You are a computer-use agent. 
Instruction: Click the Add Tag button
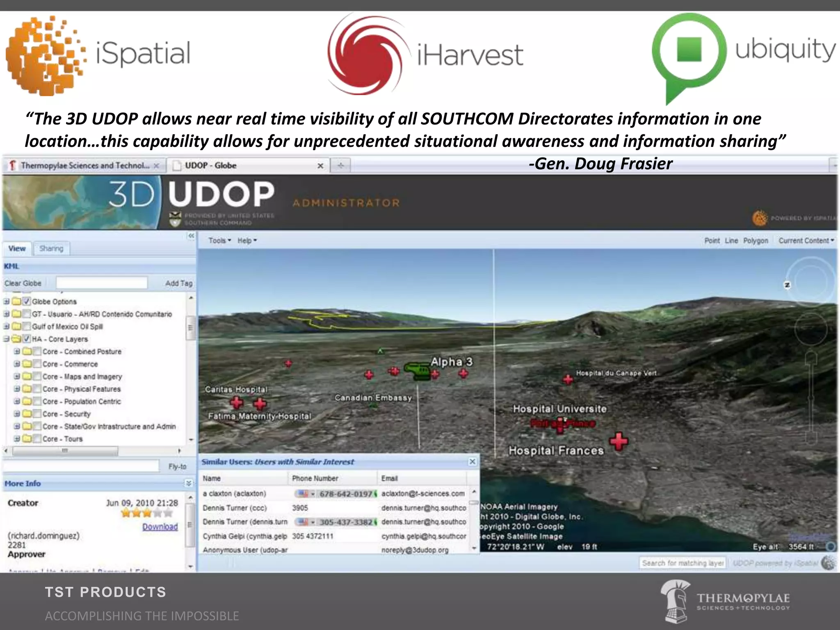click(179, 283)
